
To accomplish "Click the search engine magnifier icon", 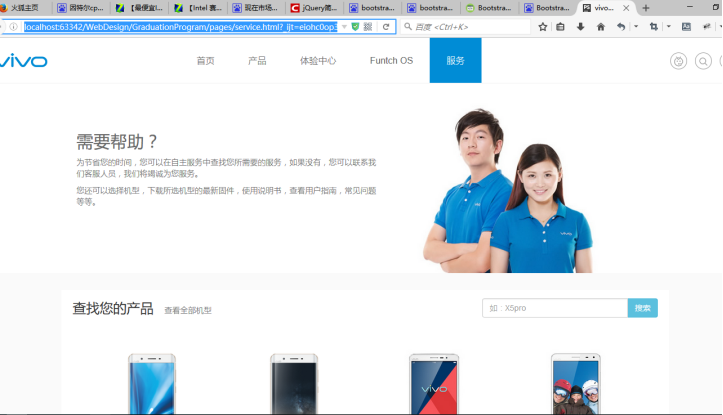I will pyautogui.click(x=408, y=27).
